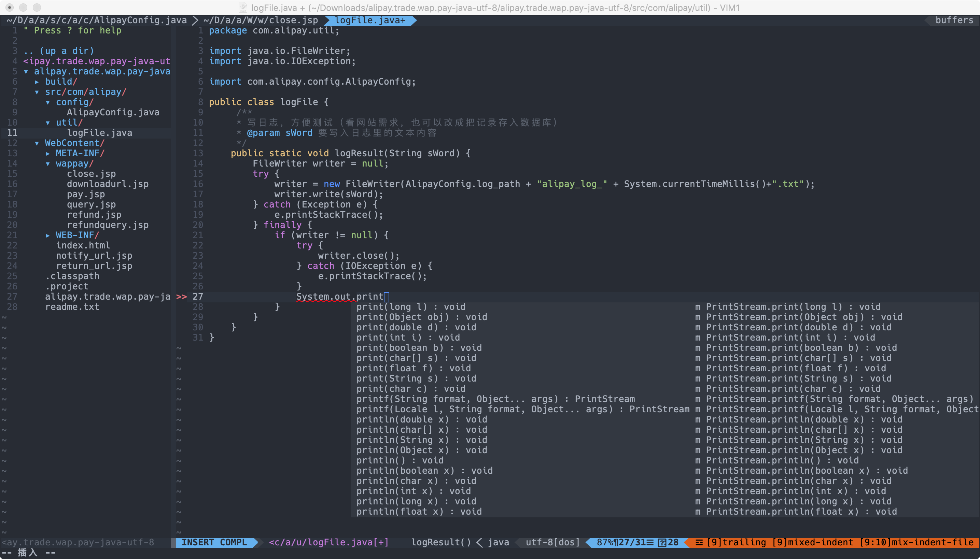
Task: Open notify_url.jsp in the file tree
Action: 94,256
